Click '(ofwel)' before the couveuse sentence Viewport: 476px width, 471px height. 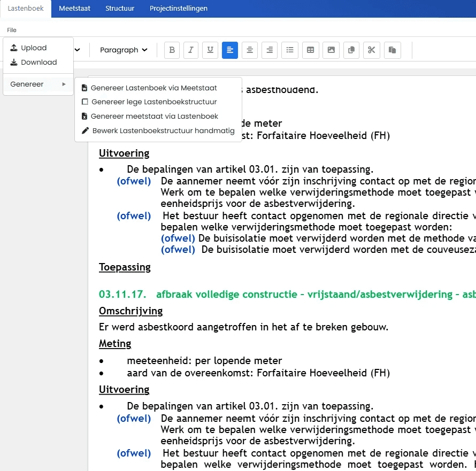tap(178, 250)
